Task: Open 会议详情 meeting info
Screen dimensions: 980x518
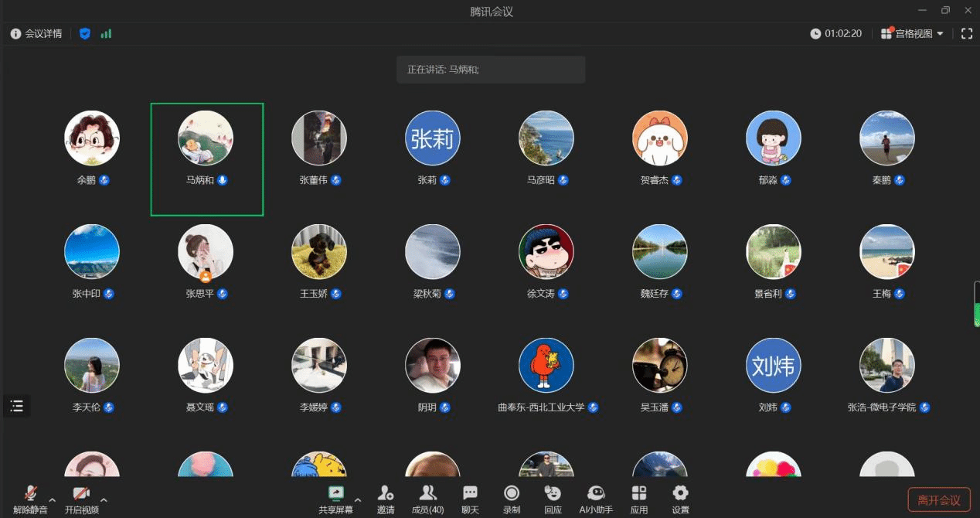Action: 36,34
